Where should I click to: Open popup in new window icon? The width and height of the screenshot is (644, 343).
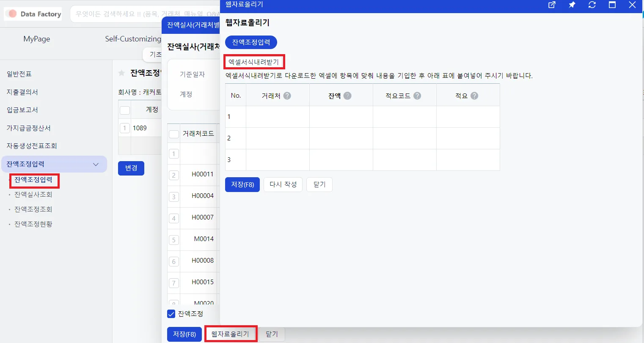552,5
